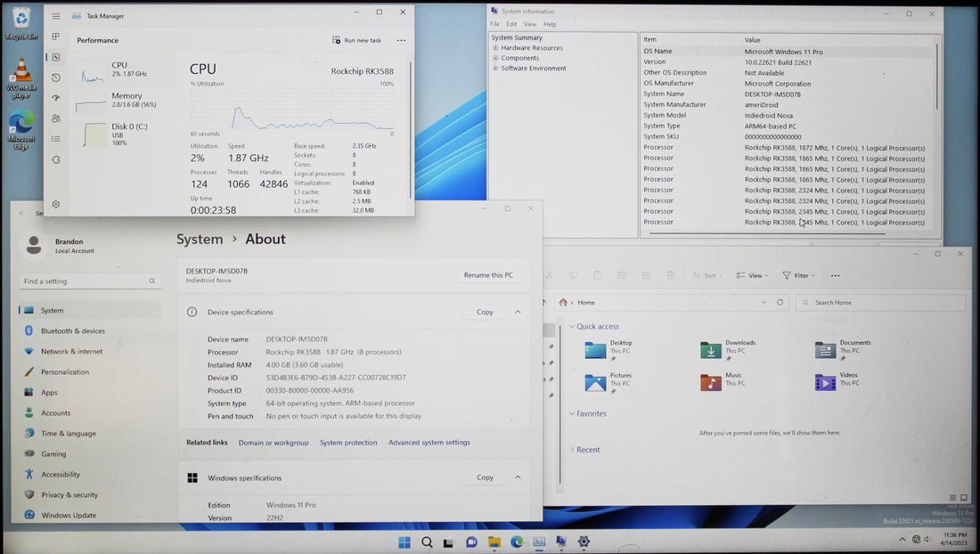Click the Run new task button
The image size is (980, 554).
357,40
